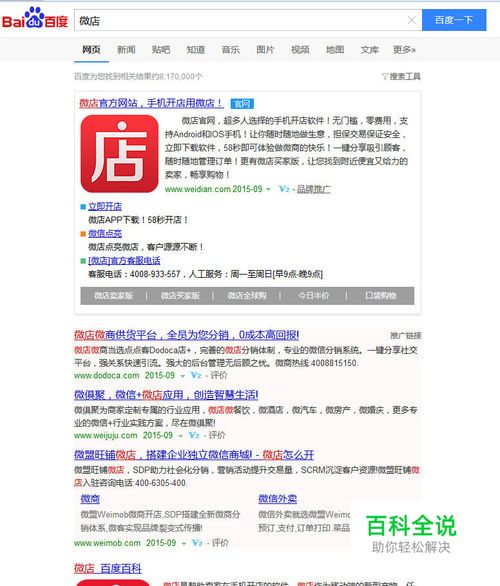Clear search box with X icon
This screenshot has width=500, height=586.
click(x=411, y=20)
